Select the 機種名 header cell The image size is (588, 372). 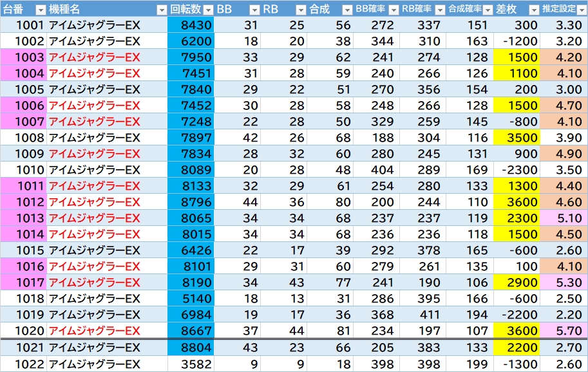[107, 8]
